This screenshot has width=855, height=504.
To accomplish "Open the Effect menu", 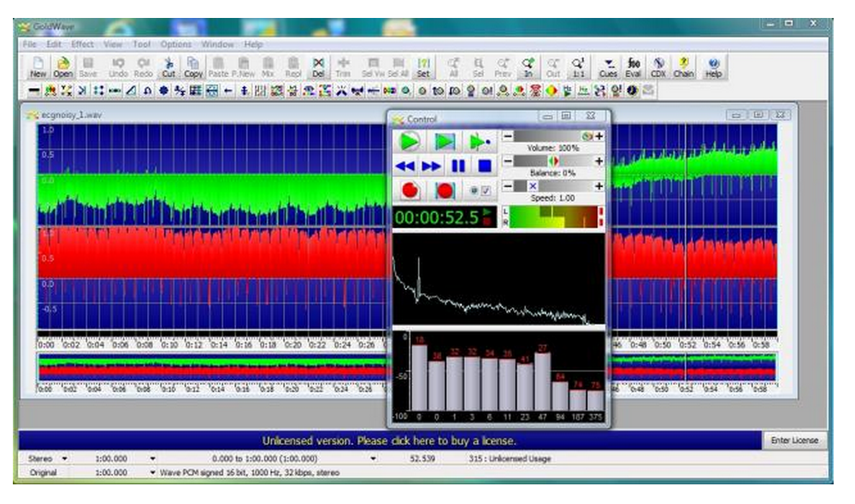I will [82, 44].
